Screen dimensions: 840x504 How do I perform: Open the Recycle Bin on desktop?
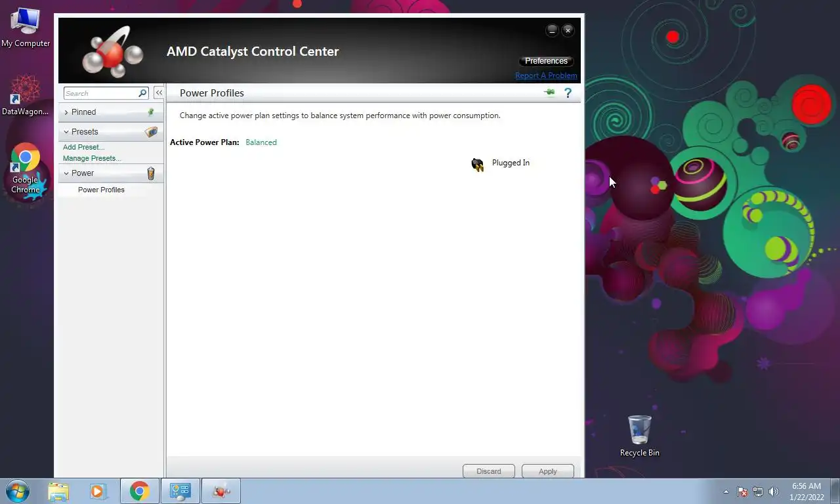(x=640, y=436)
